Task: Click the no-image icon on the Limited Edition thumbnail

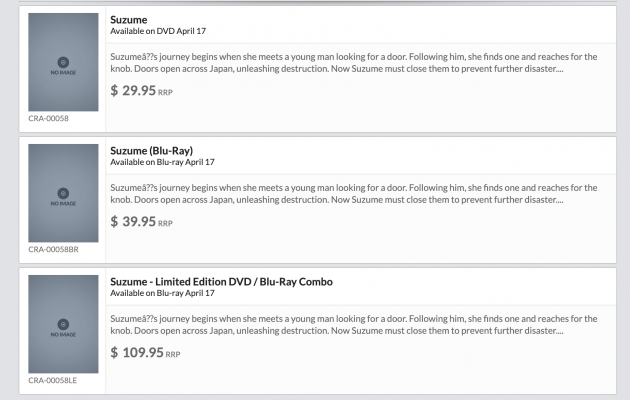Action: tap(63, 324)
